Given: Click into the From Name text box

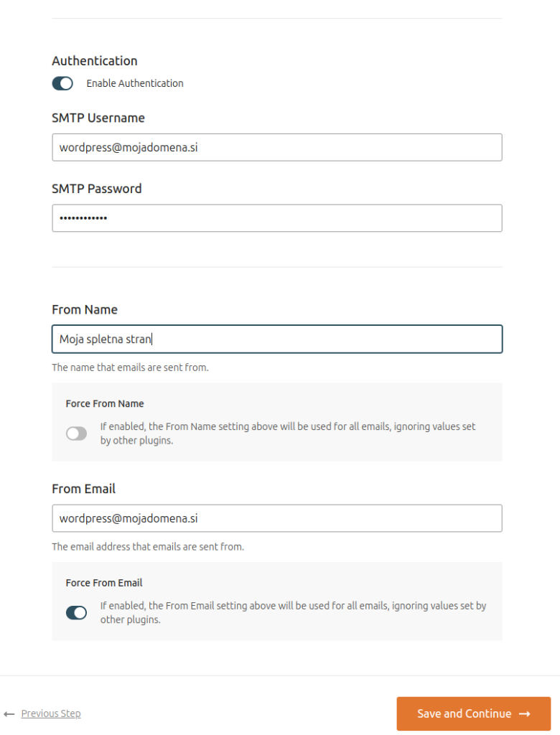Looking at the screenshot, I should coord(276,339).
